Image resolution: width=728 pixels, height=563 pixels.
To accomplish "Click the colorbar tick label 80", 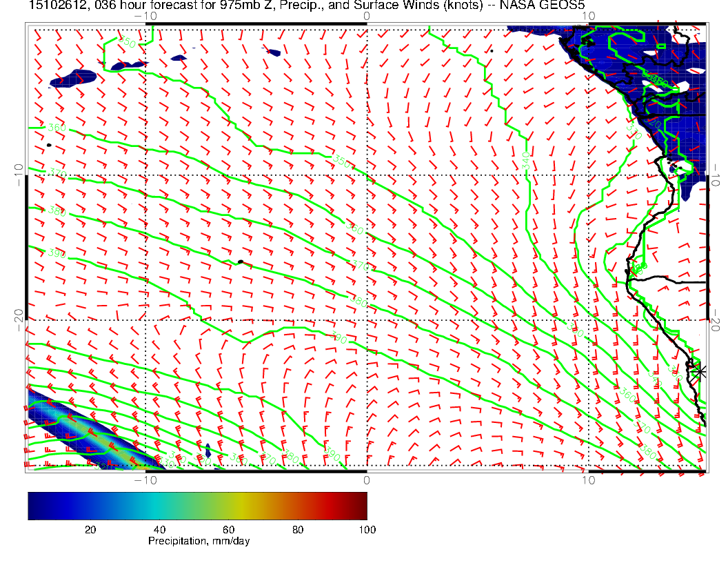I will click(298, 530).
